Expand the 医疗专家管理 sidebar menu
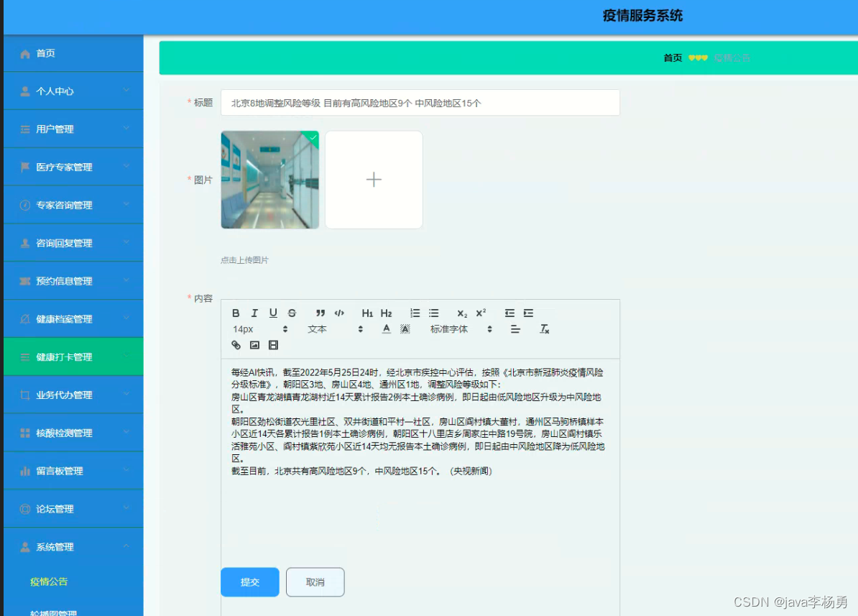This screenshot has height=616, width=858. tap(73, 167)
